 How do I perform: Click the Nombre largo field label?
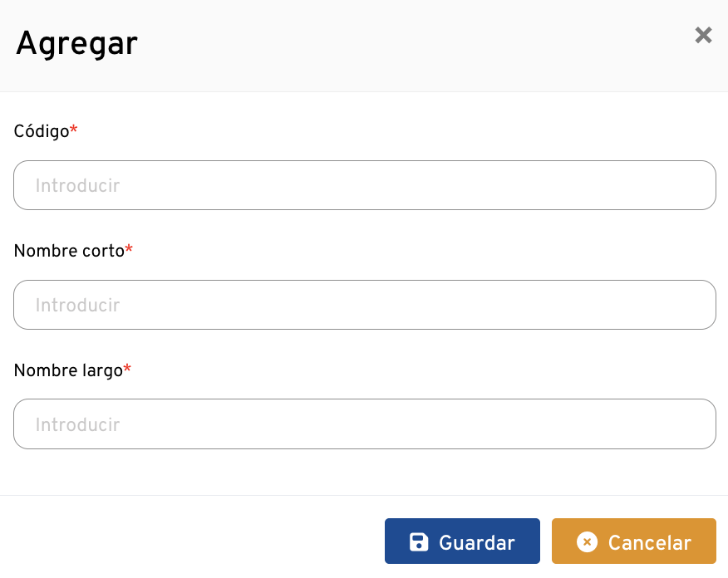pyautogui.click(x=68, y=370)
